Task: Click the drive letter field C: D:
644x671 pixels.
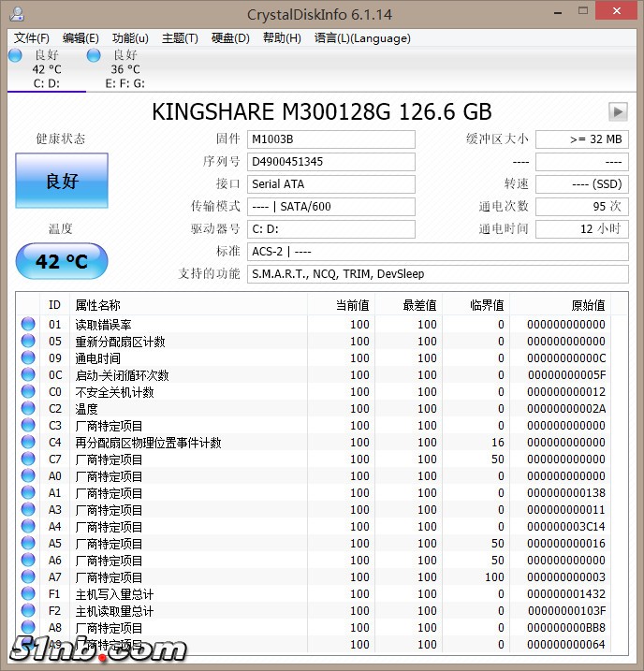Action: click(x=330, y=229)
